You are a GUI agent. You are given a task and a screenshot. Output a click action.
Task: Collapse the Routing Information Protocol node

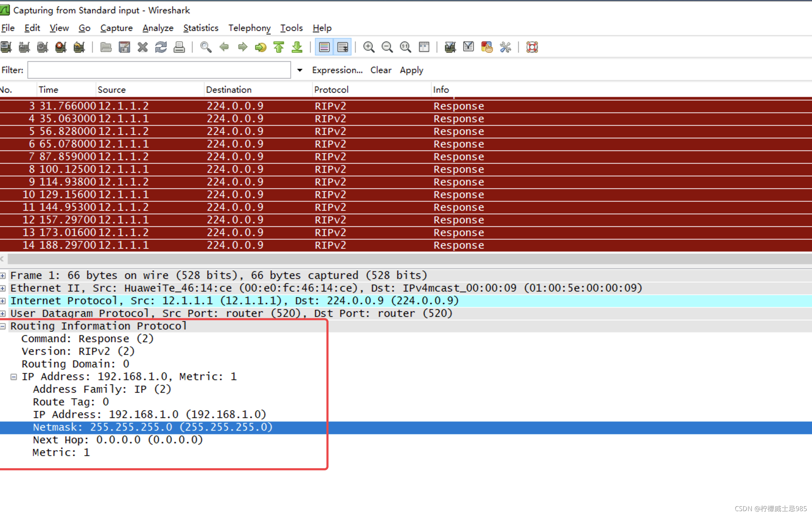(3, 326)
